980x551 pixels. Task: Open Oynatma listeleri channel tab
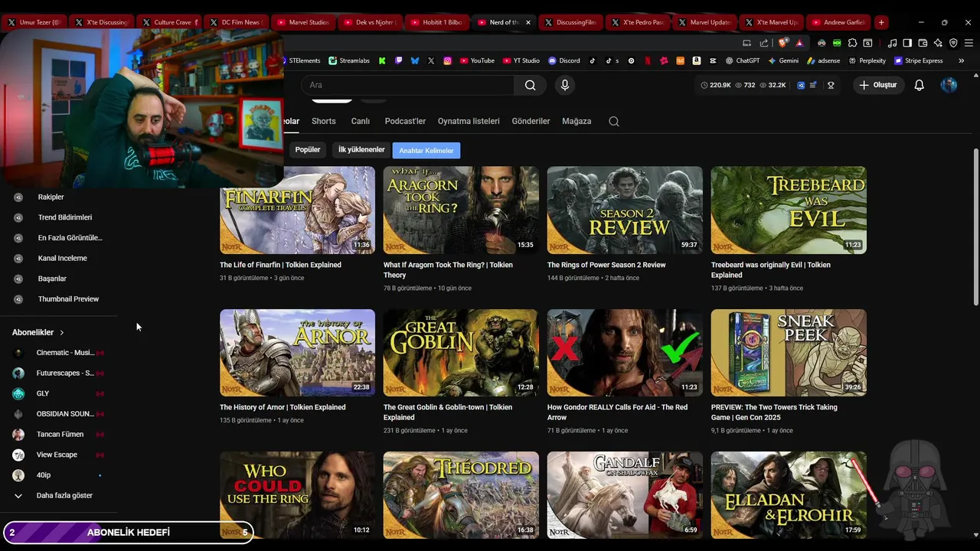[469, 121]
